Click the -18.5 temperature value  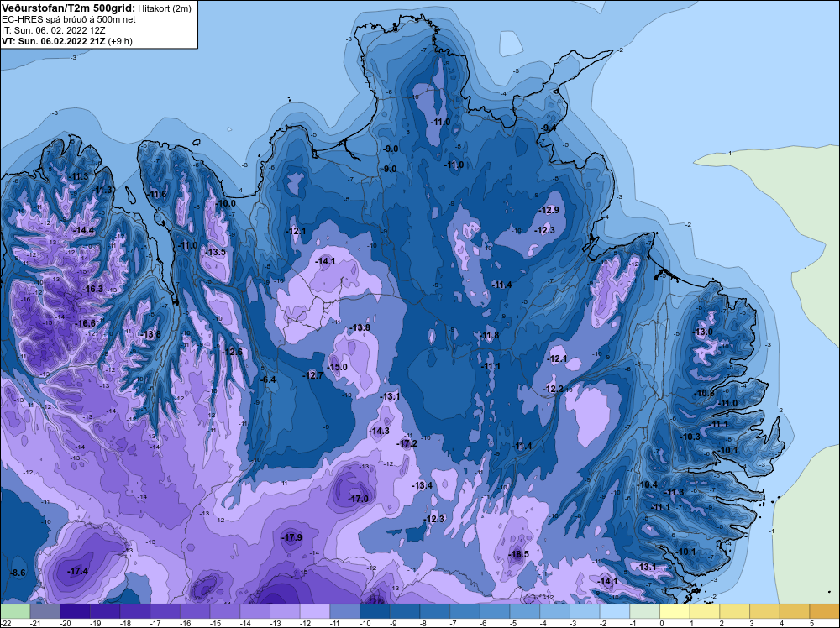(x=518, y=554)
